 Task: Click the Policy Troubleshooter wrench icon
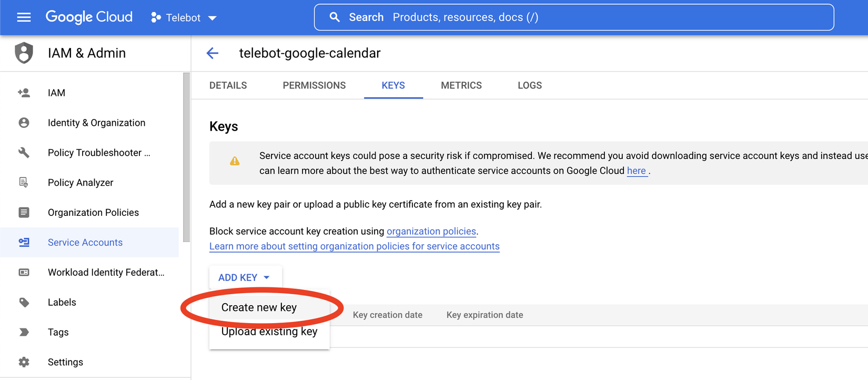[24, 153]
